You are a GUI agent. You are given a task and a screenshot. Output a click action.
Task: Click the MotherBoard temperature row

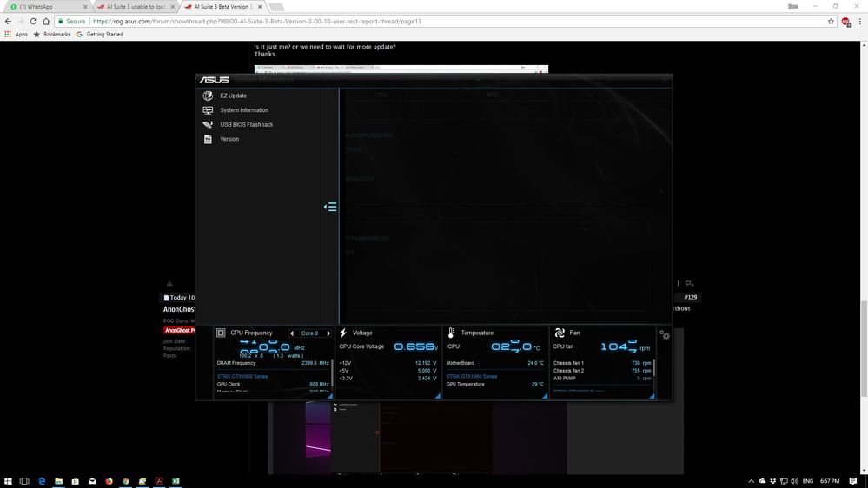[495, 363]
